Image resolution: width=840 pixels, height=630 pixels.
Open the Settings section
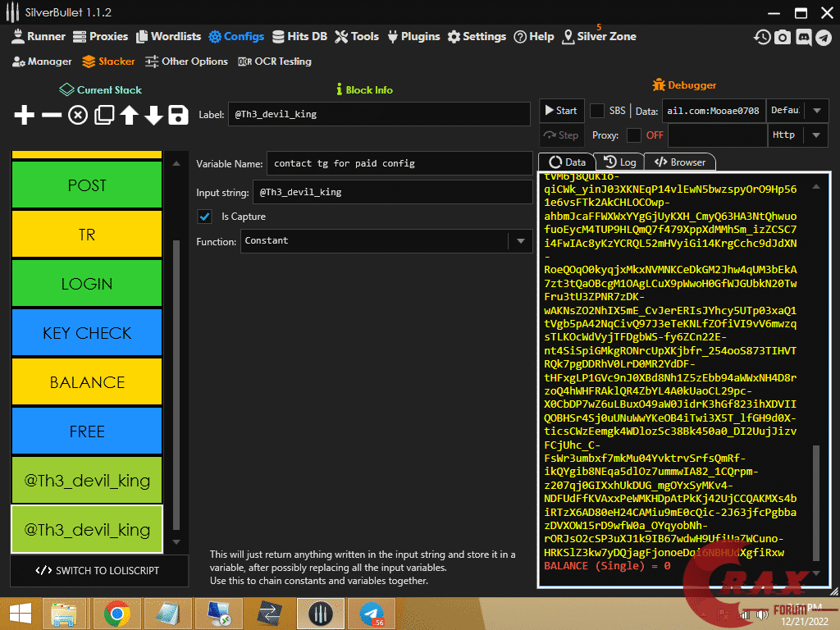pyautogui.click(x=477, y=36)
